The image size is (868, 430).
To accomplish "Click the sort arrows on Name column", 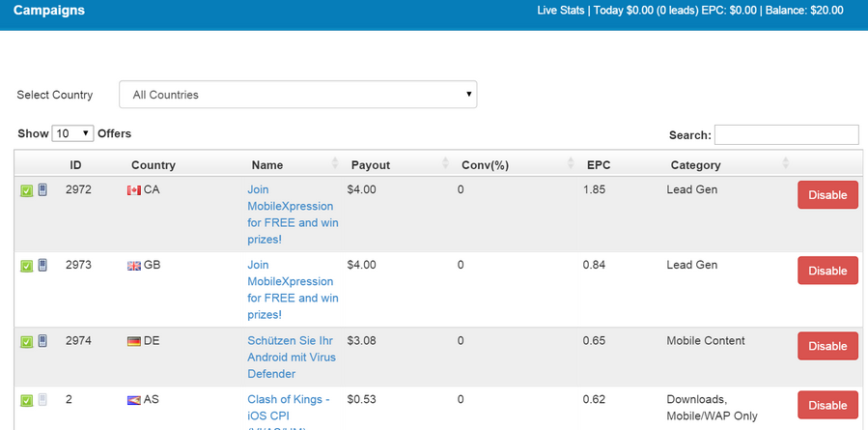I will 335,164.
